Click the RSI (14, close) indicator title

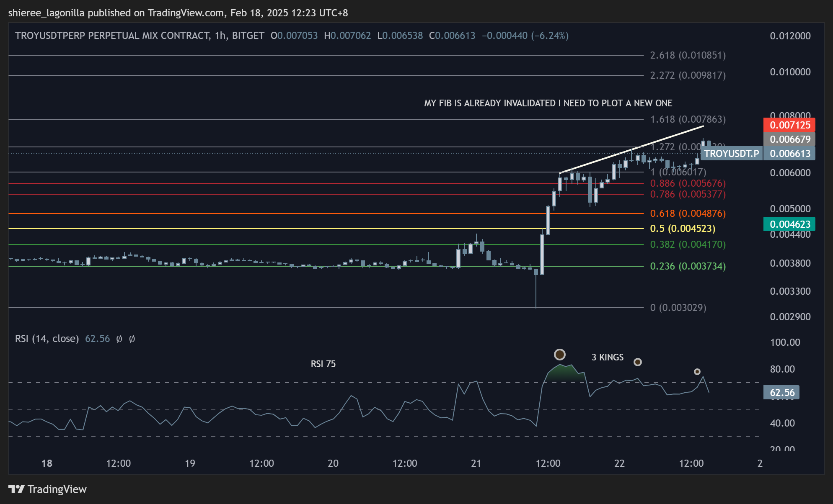click(x=47, y=339)
